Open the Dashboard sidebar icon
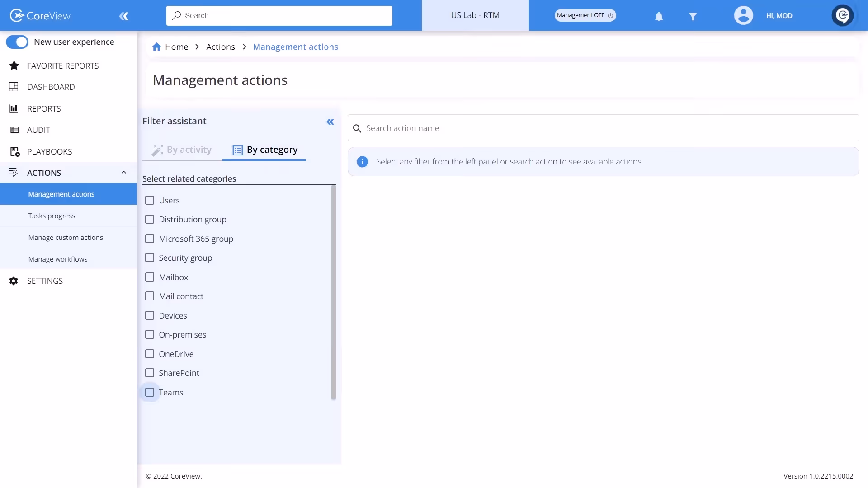Viewport: 868px width, 488px height. (x=14, y=87)
